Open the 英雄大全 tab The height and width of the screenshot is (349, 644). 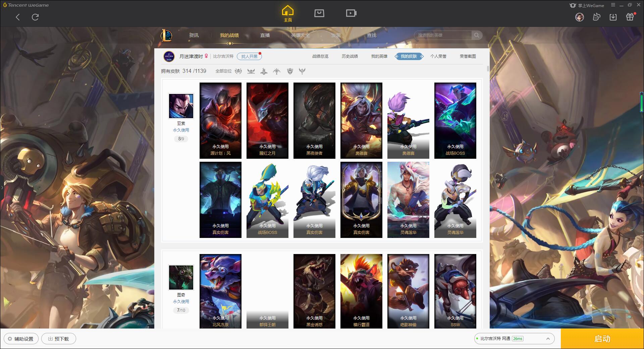click(x=301, y=35)
